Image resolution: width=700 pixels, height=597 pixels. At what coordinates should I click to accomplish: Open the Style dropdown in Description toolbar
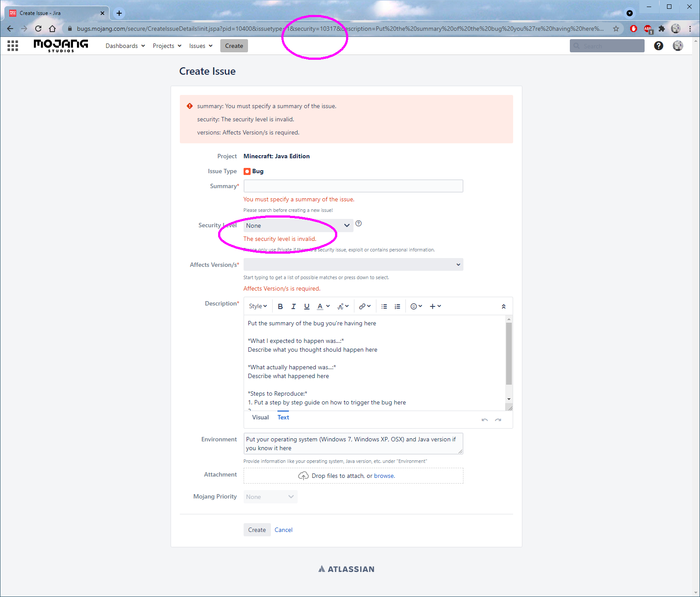(258, 306)
